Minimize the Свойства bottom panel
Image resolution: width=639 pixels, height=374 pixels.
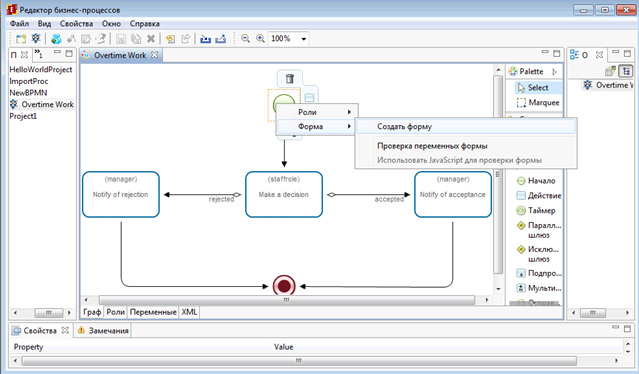point(615,328)
